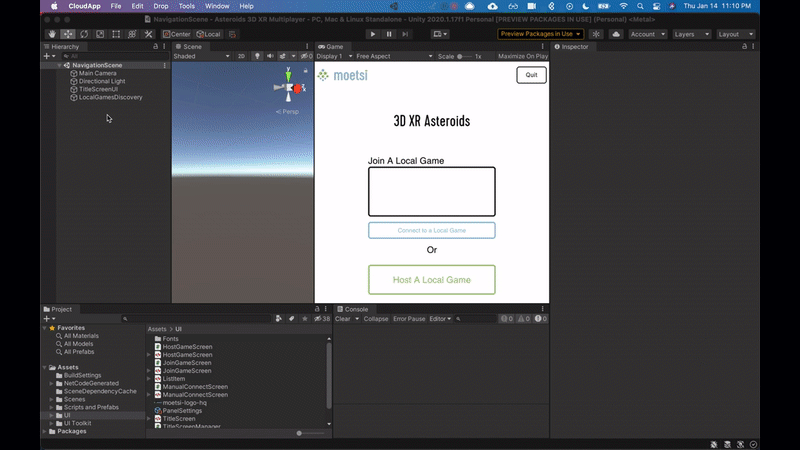Viewport: 800px width, 450px height.
Task: Select TitleScreenUI in the Hierarchy
Action: (x=98, y=89)
